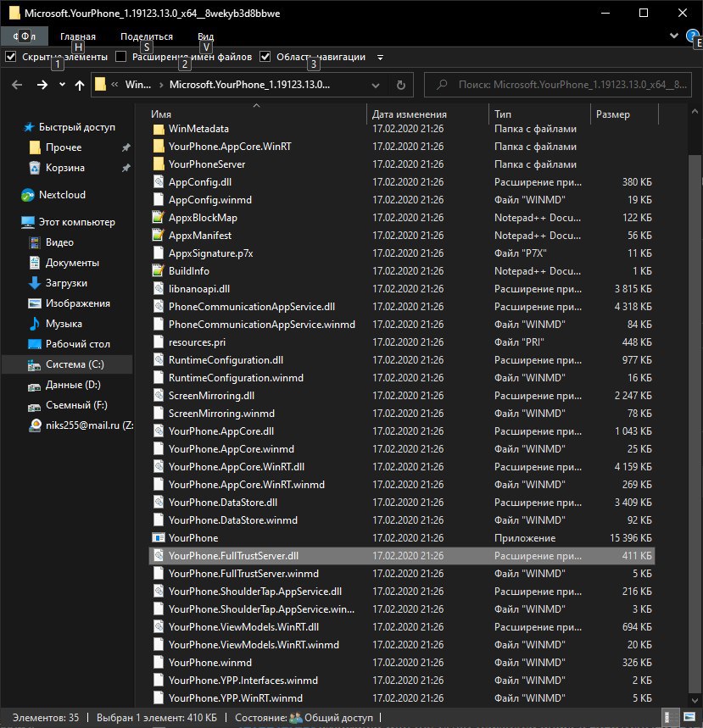The width and height of the screenshot is (703, 728).
Task: Open the Help question mark icon
Action: coord(692,36)
